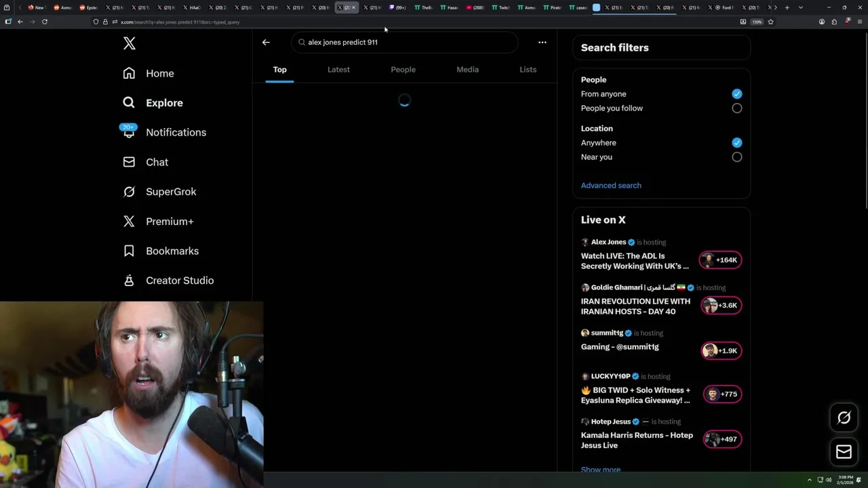Open Chat in the sidebar

pyautogui.click(x=146, y=162)
